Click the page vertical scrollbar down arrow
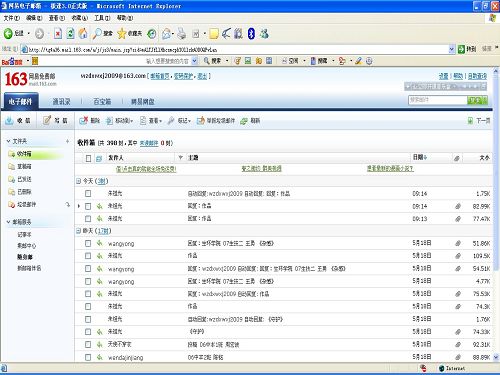The width and height of the screenshot is (500, 375). coord(496,357)
